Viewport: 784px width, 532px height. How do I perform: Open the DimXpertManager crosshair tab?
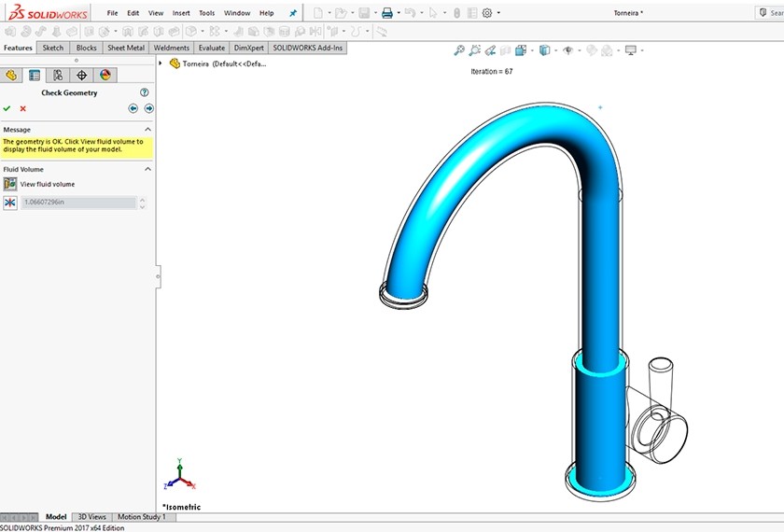pyautogui.click(x=81, y=75)
